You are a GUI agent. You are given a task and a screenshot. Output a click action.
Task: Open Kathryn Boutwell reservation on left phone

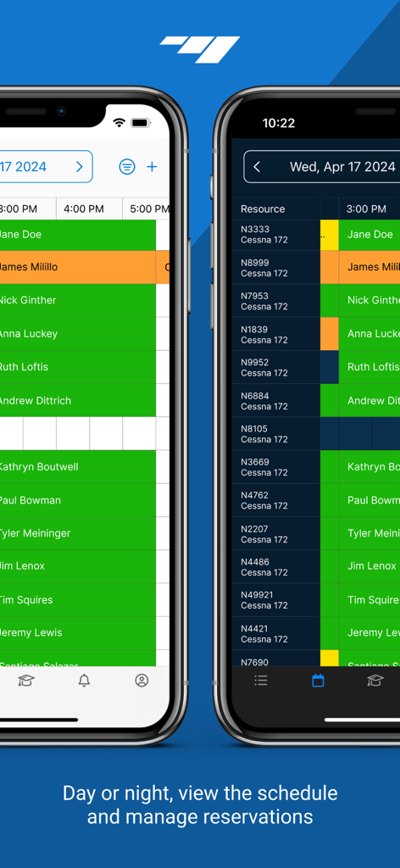click(x=77, y=467)
